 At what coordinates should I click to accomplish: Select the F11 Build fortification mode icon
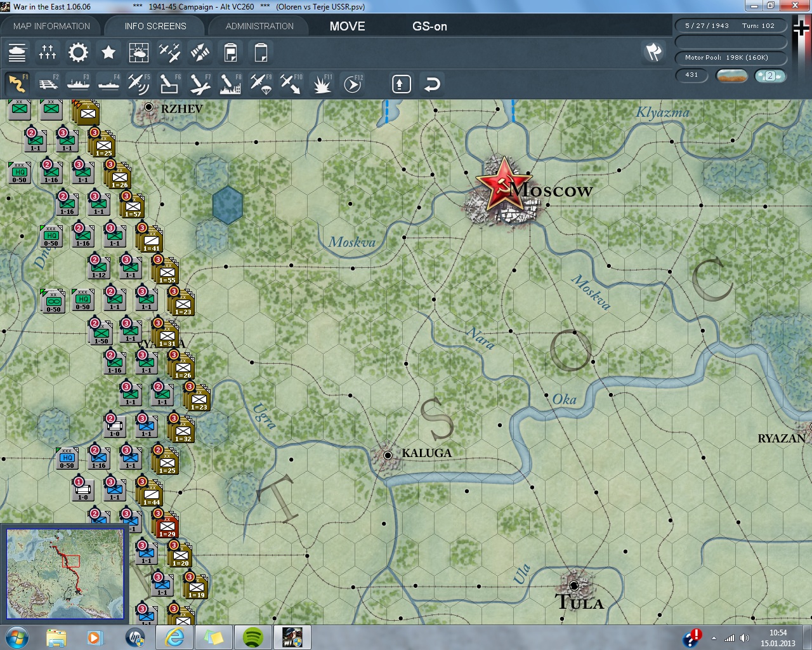pyautogui.click(x=322, y=84)
